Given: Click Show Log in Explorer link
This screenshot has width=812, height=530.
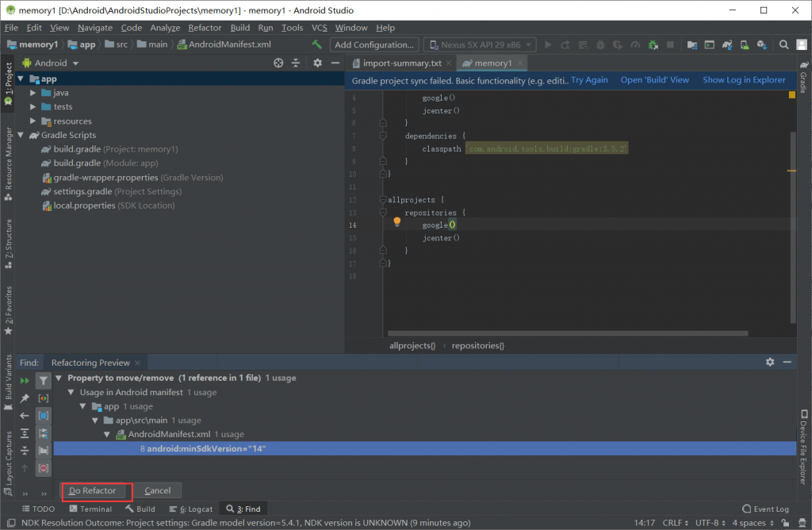Looking at the screenshot, I should (744, 80).
